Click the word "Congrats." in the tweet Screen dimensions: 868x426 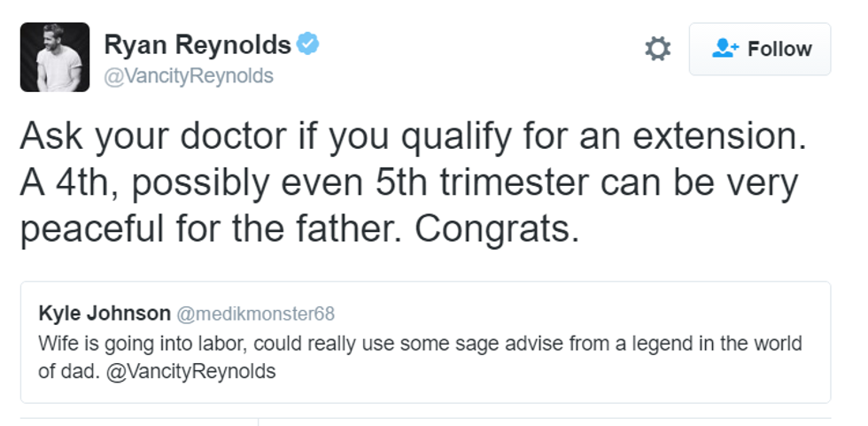[496, 228]
